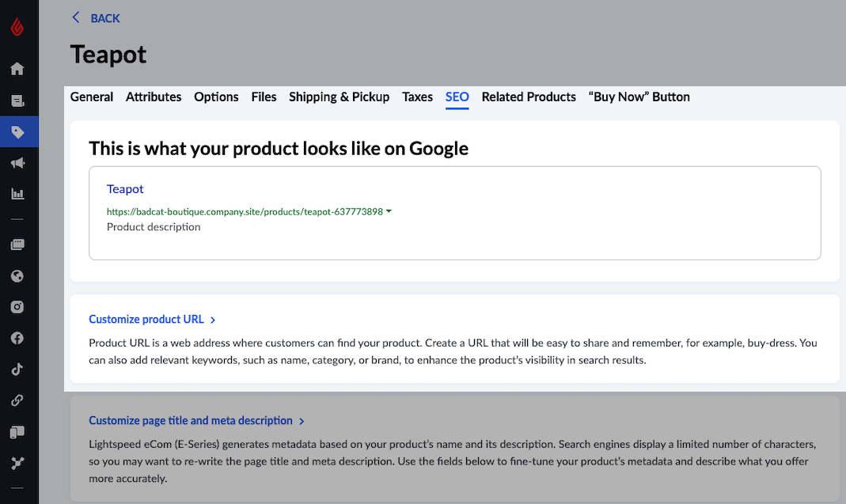Open the Instagram channel icon
The height and width of the screenshot is (504, 846).
pos(17,306)
